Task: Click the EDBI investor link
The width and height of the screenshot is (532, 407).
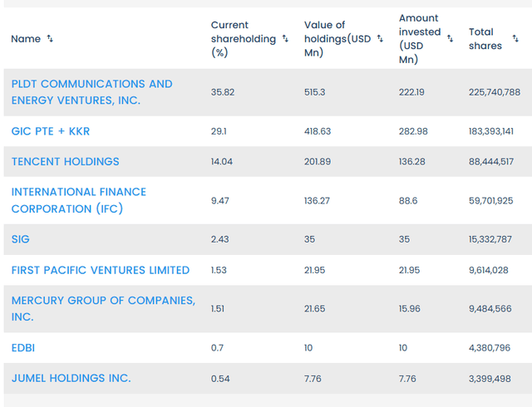Action: click(23, 347)
